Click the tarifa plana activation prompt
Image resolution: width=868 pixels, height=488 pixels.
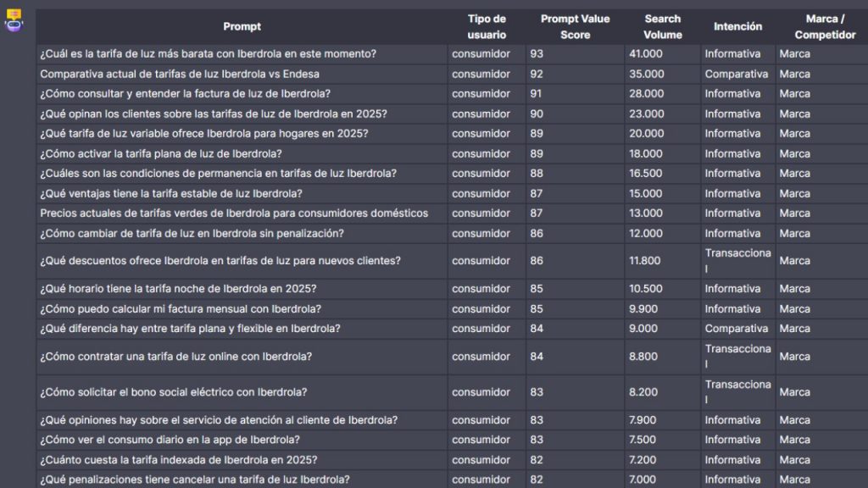[161, 153]
